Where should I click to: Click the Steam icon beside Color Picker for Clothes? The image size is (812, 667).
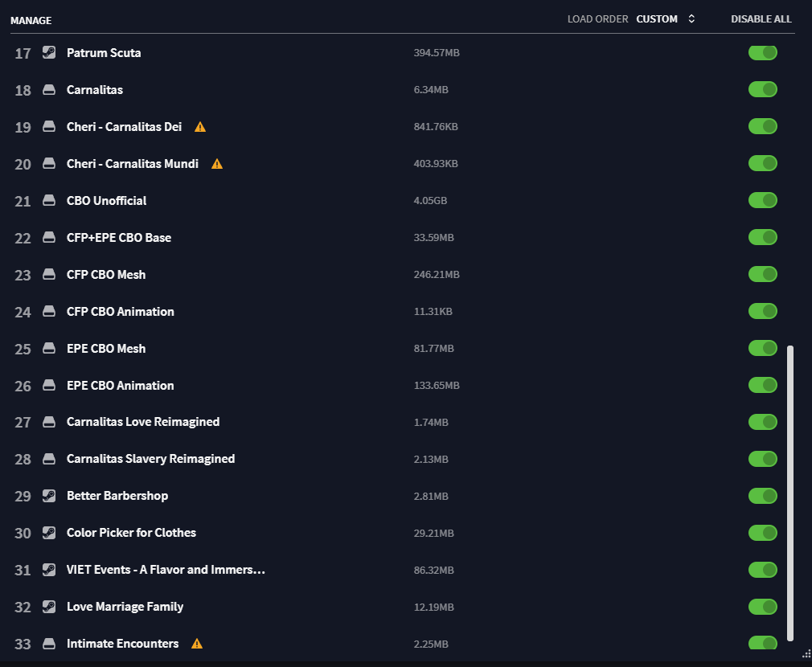click(x=49, y=533)
